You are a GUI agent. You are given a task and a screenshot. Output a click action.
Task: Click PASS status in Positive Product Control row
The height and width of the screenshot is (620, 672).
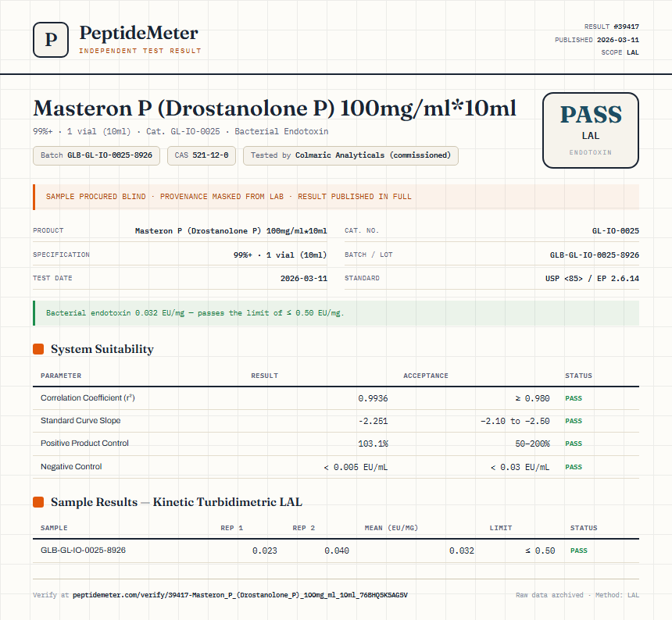574,444
